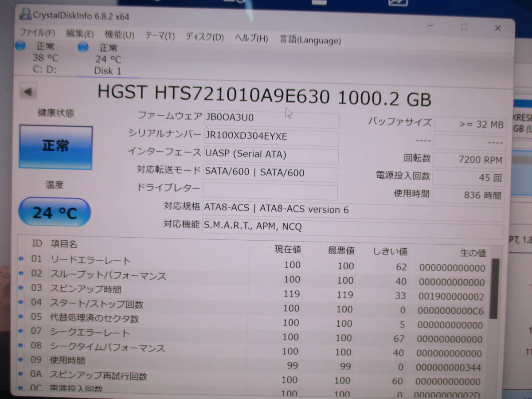Viewport: 532px width, 399px height.
Task: Open the ヘルプ(H) menu
Action: pyautogui.click(x=251, y=39)
